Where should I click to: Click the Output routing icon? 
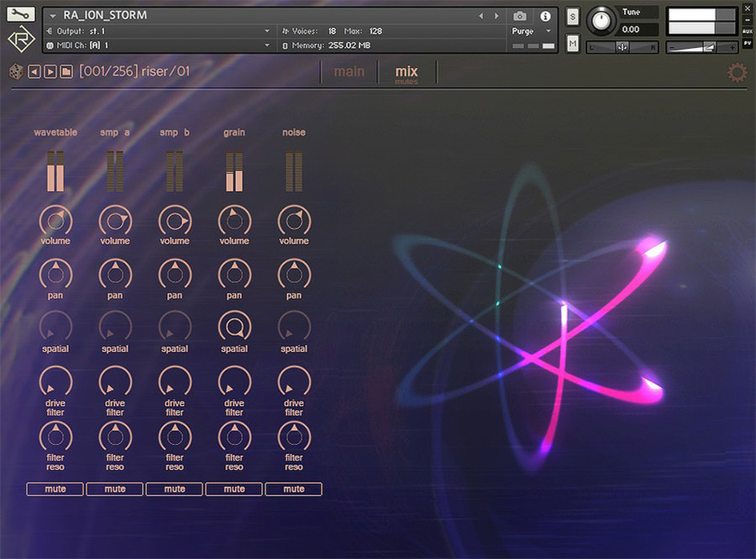pos(50,31)
